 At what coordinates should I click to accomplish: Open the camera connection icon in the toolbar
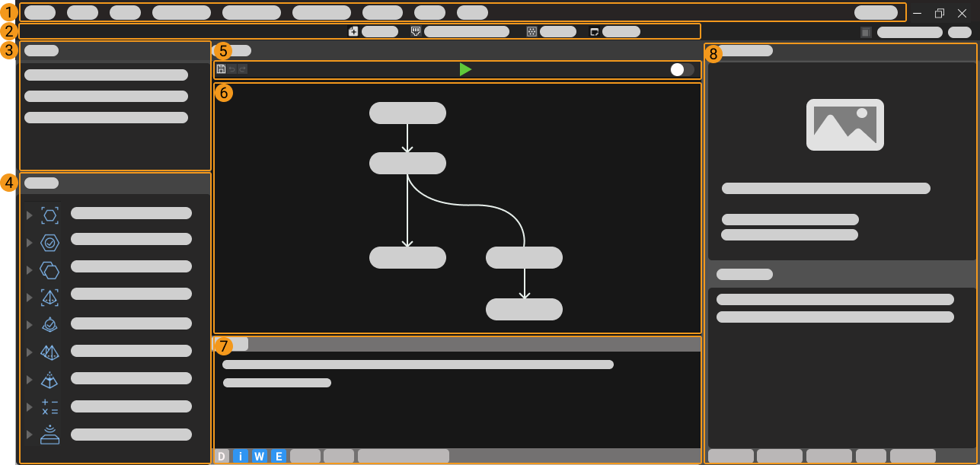[x=414, y=31]
